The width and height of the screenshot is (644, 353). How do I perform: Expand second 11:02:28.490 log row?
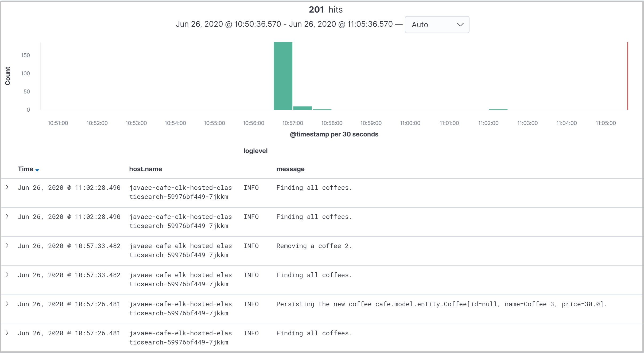point(7,217)
